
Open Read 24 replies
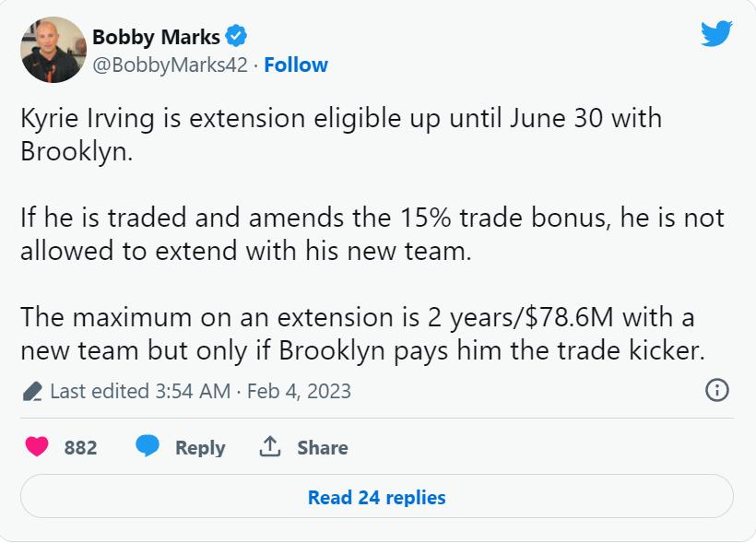376,498
